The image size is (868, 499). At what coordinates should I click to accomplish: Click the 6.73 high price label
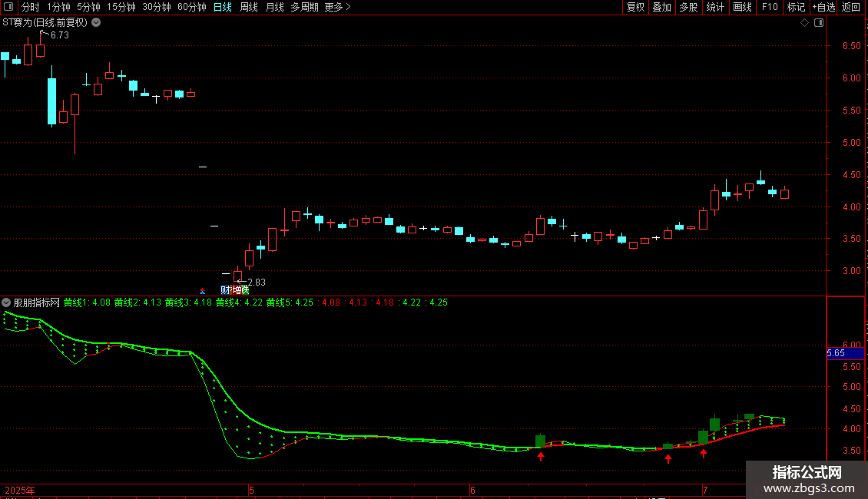coord(59,35)
